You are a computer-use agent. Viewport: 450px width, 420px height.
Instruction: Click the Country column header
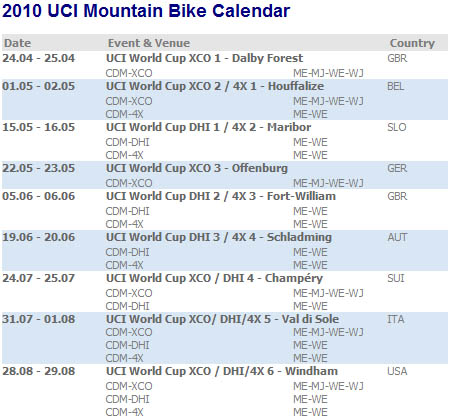pos(412,43)
